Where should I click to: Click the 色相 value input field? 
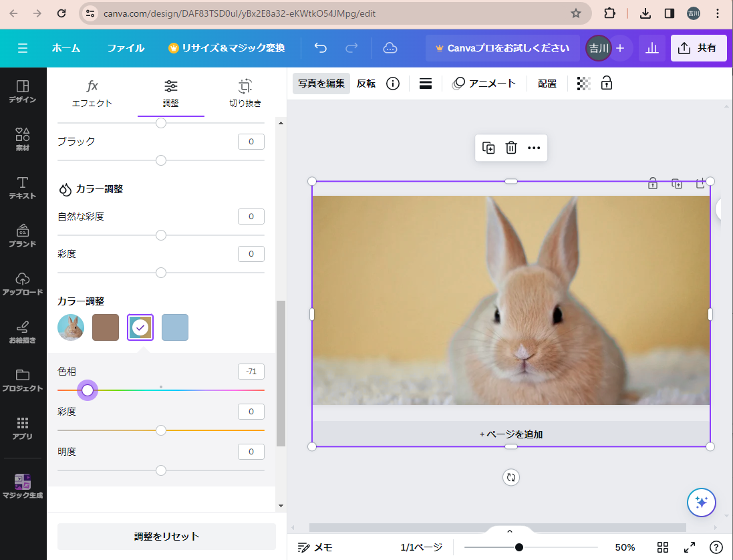pyautogui.click(x=251, y=372)
